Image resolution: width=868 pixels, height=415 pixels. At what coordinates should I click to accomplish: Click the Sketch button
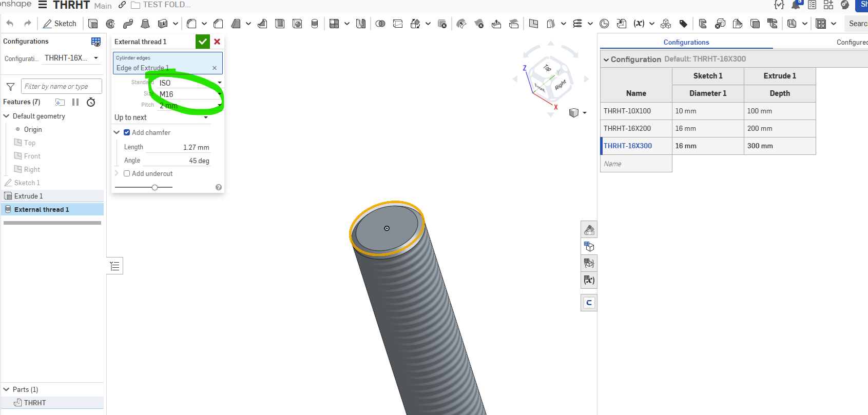pos(60,24)
